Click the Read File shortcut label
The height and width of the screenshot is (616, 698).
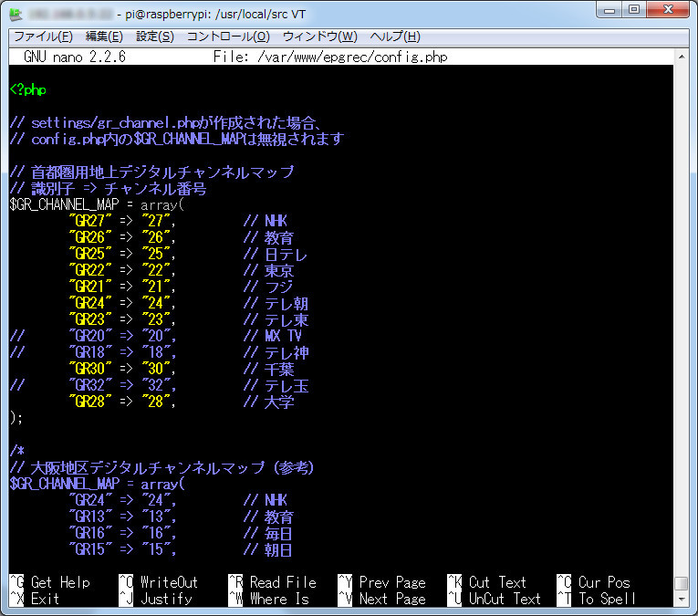click(x=283, y=582)
